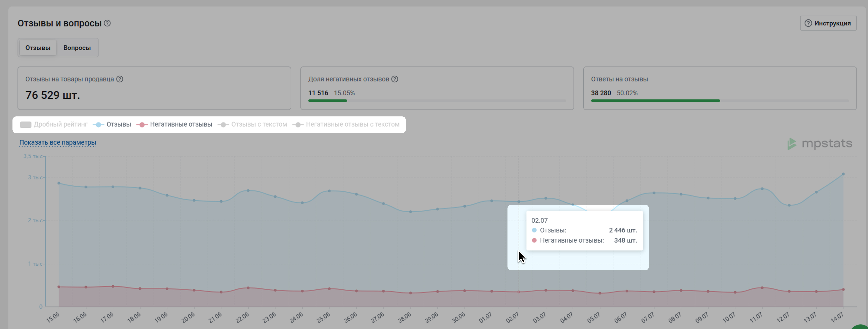This screenshot has width=868, height=329.
Task: Click Отзывы data point for 14.07
Action: [x=843, y=174]
